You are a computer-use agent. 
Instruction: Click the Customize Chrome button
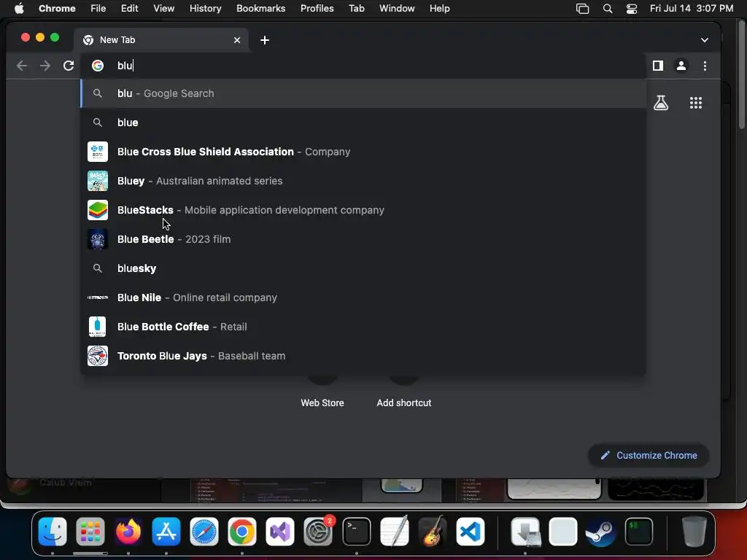(x=649, y=455)
